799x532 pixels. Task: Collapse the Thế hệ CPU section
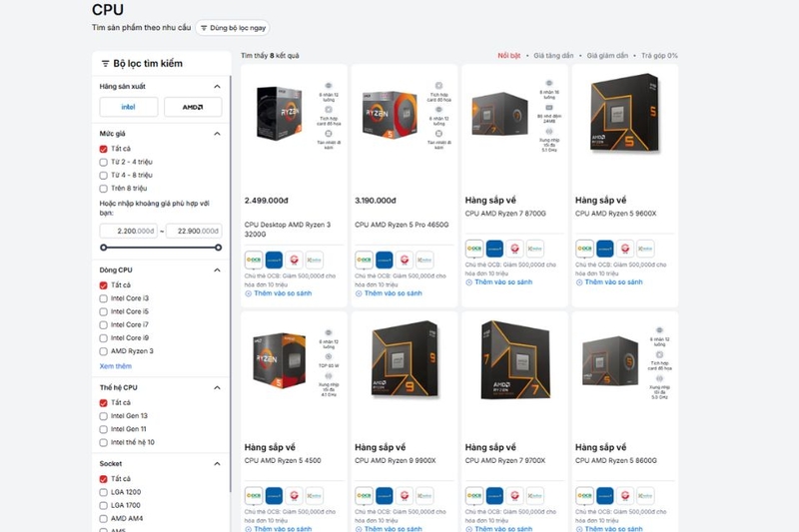tap(217, 388)
